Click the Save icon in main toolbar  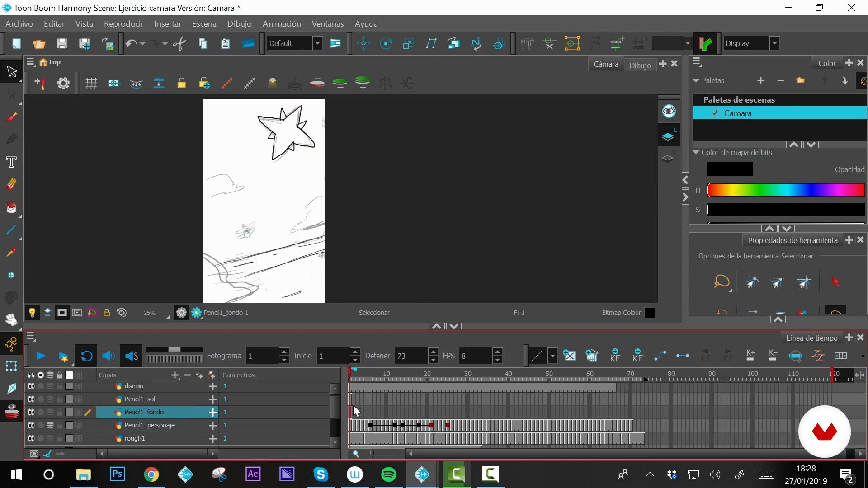click(x=62, y=43)
